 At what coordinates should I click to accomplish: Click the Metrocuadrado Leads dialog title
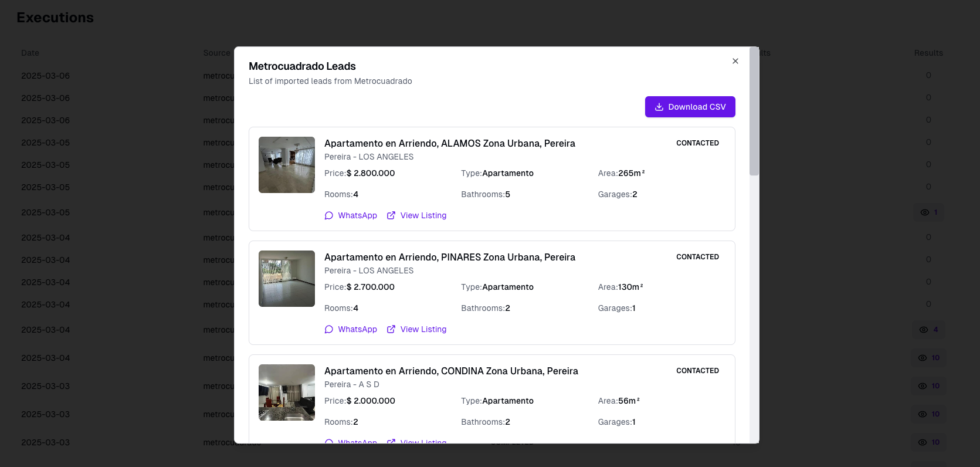[x=302, y=66]
